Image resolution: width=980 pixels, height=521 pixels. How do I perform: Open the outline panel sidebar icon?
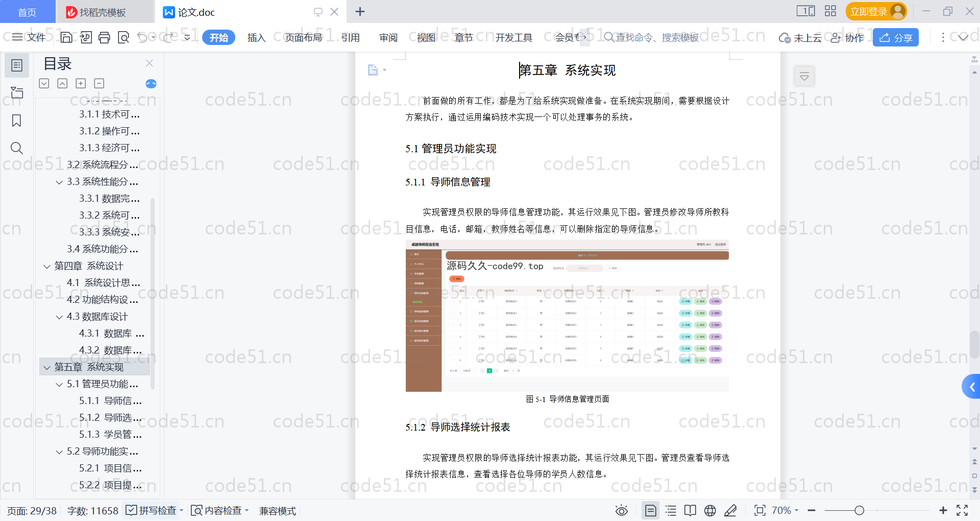click(x=17, y=65)
